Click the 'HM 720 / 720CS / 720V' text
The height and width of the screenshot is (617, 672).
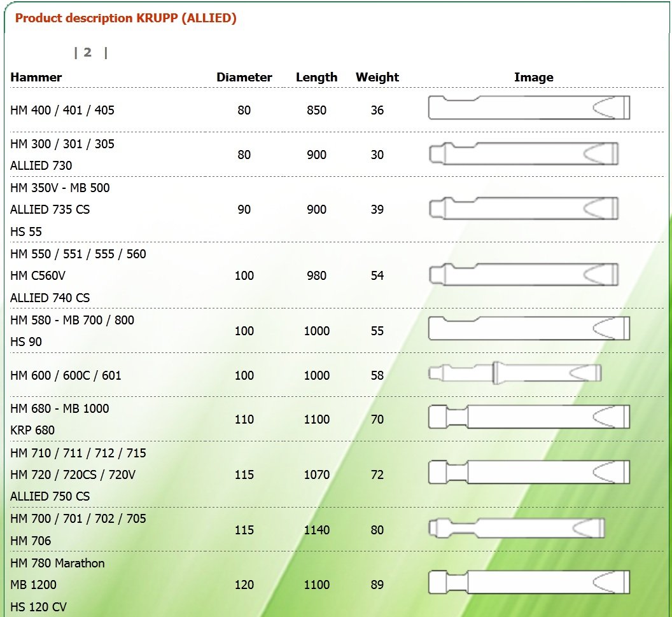click(x=73, y=475)
